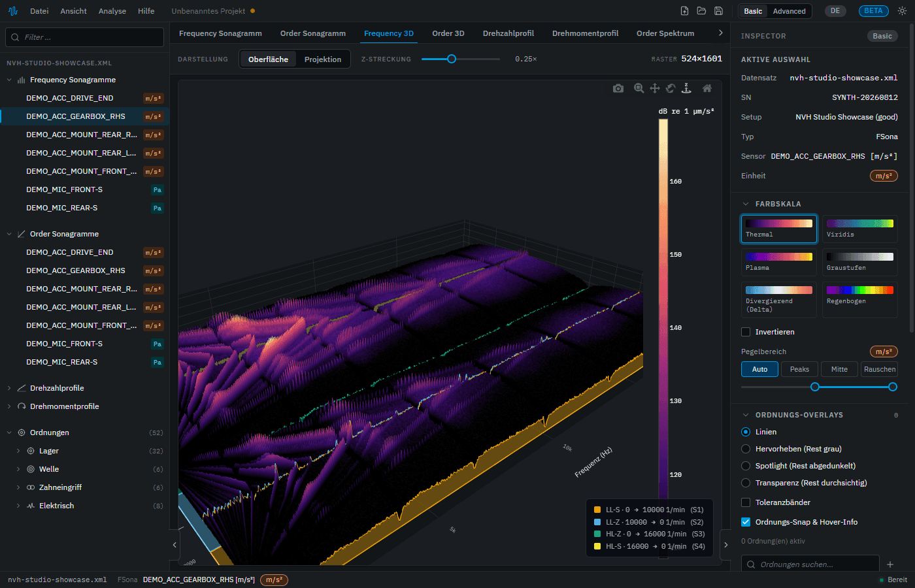Select Hervorheben (Rest grau) radio option

tap(746, 449)
